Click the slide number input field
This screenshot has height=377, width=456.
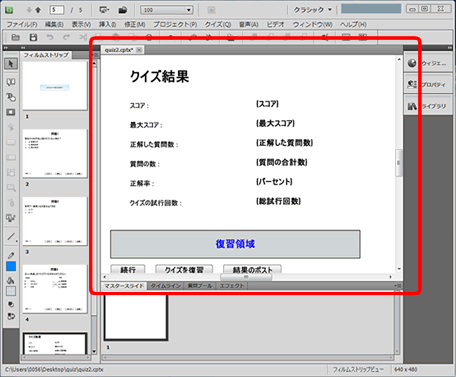[57, 10]
